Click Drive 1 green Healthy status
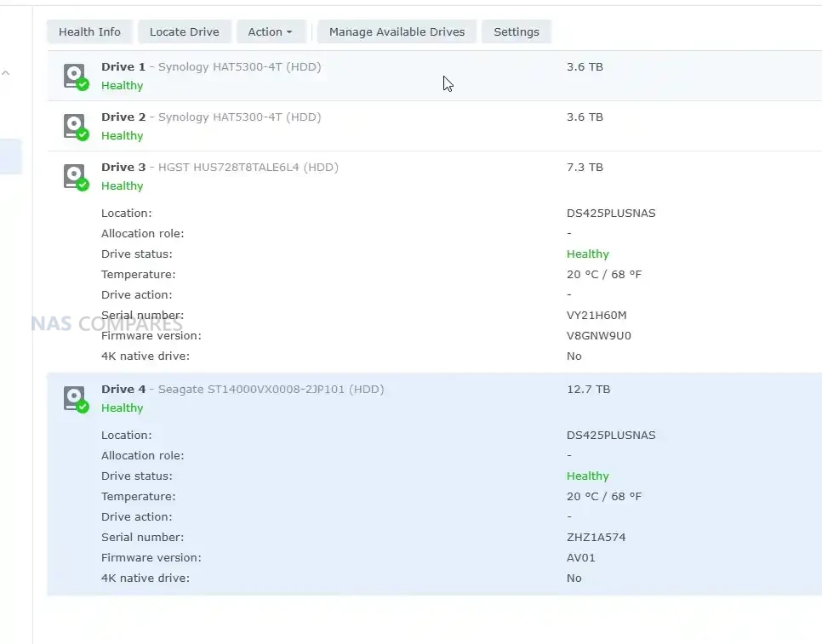Viewport: 822px width, 644px height. tap(122, 85)
